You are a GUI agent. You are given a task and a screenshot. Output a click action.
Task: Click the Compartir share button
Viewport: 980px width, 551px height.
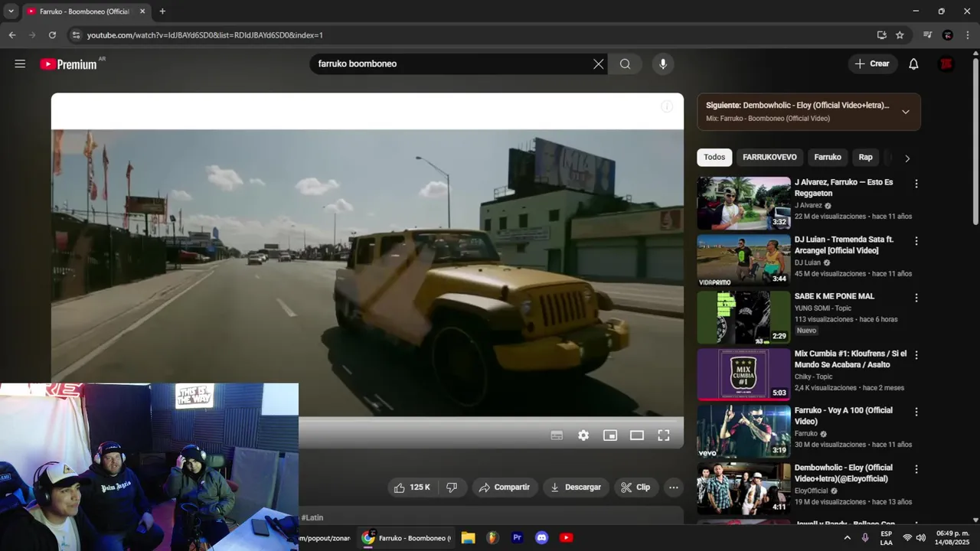(505, 487)
